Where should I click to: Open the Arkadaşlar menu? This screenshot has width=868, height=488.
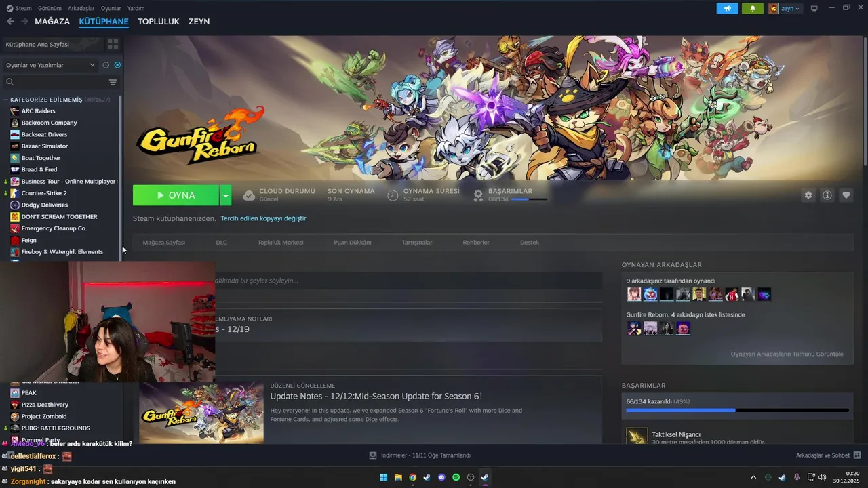(81, 8)
